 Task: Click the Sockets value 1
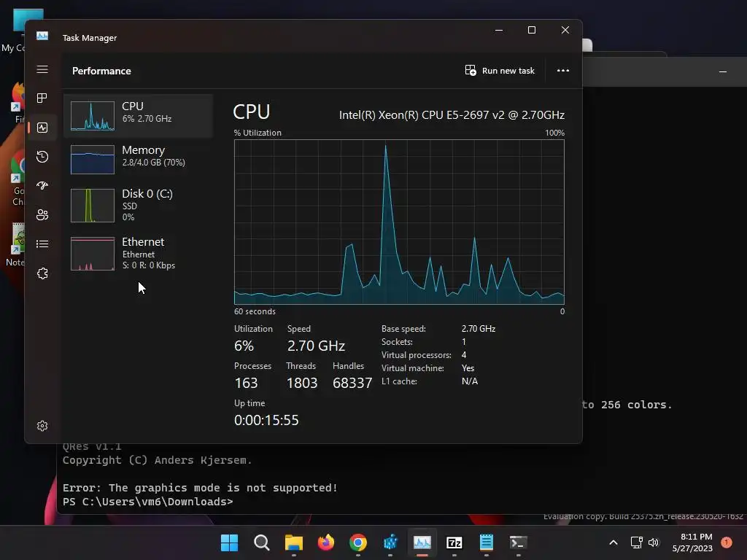464,342
